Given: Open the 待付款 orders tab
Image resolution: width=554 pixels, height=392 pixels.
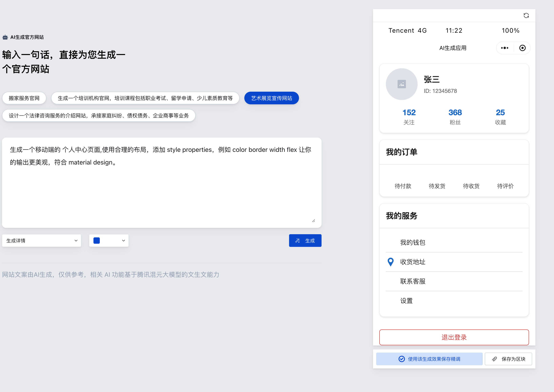Looking at the screenshot, I should click(403, 186).
